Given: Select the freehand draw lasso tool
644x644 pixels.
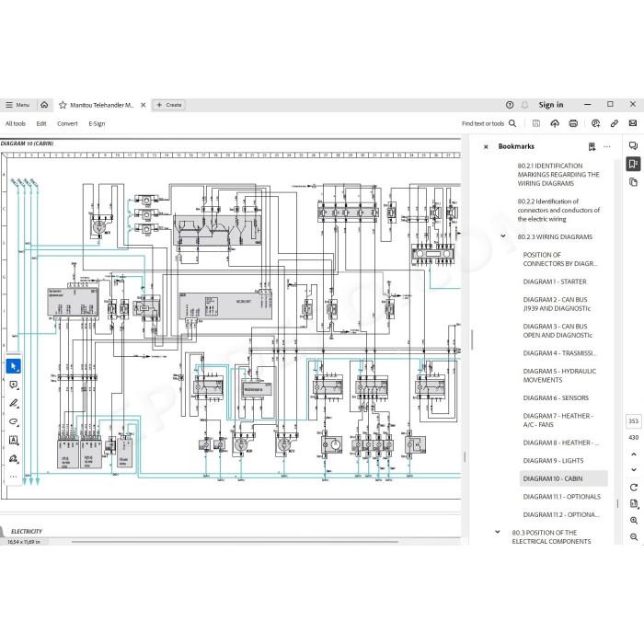Looking at the screenshot, I should pos(14,421).
